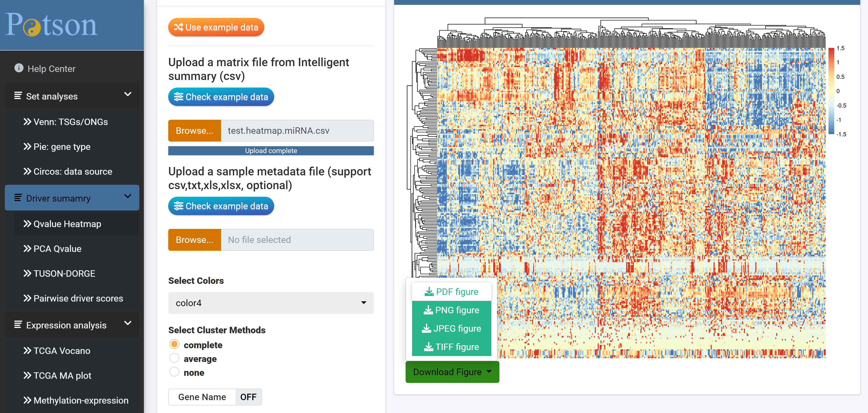
Task: Click the double-arrow icon beside PCA Qvalue
Action: coord(27,249)
